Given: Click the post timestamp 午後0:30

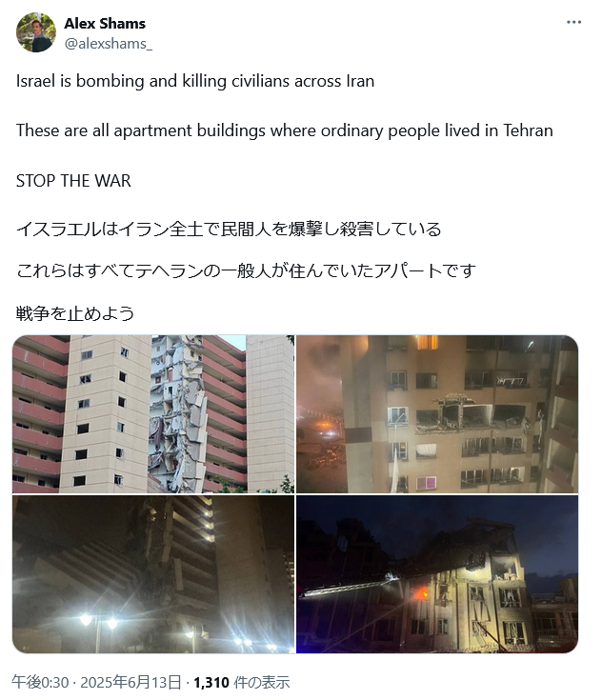Looking at the screenshot, I should [40, 682].
